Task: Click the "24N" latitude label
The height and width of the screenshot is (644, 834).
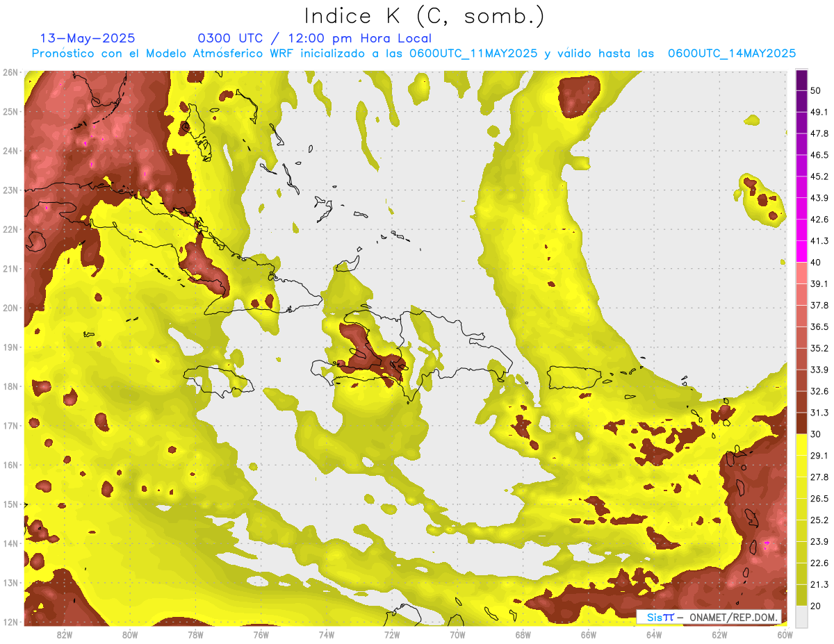Action: click(10, 151)
